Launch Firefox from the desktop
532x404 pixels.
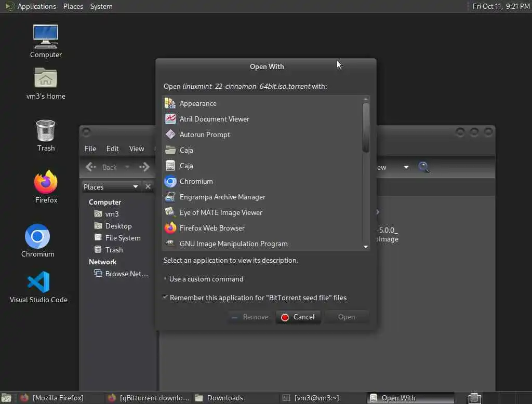(x=46, y=187)
